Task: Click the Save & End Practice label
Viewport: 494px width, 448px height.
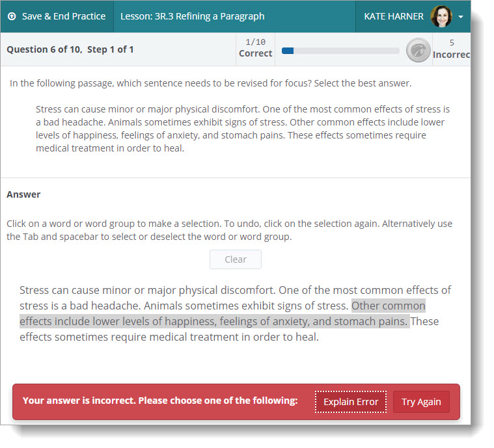Action: click(x=63, y=16)
